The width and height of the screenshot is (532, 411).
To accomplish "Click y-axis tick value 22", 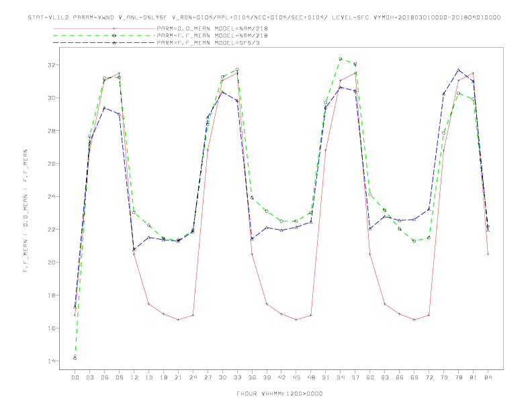I will coord(51,229).
